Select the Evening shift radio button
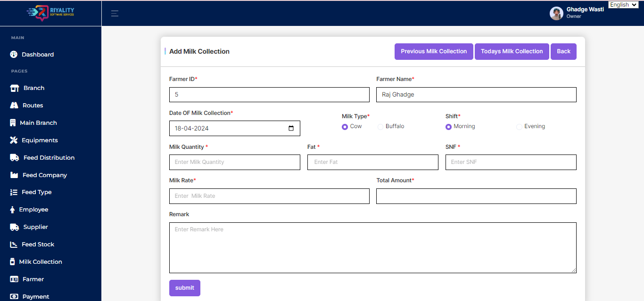The width and height of the screenshot is (644, 301). point(519,127)
